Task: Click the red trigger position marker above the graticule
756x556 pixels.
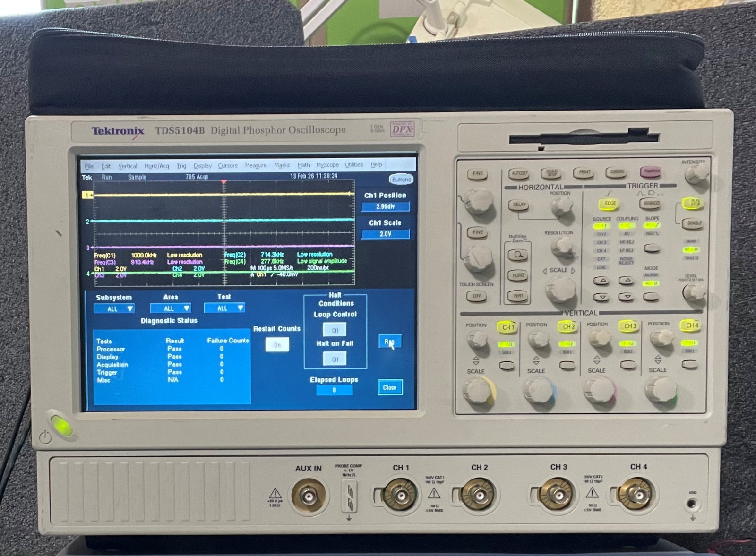Action: (224, 182)
